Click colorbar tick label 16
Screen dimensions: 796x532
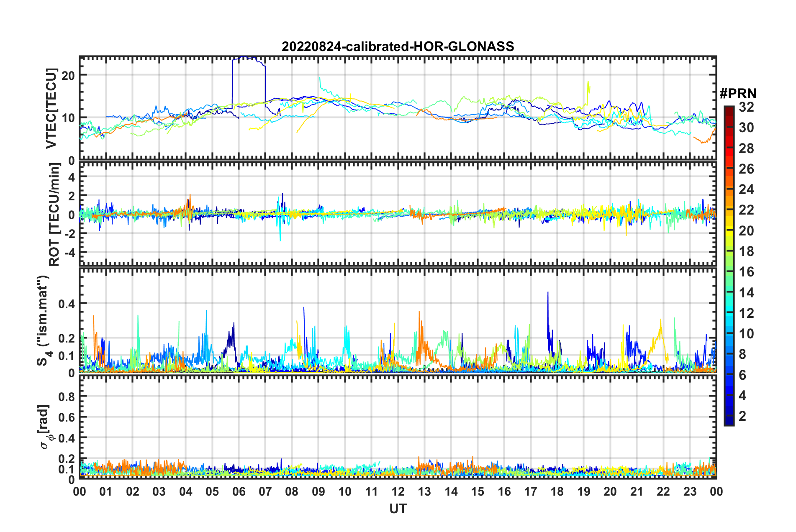pyautogui.click(x=746, y=272)
